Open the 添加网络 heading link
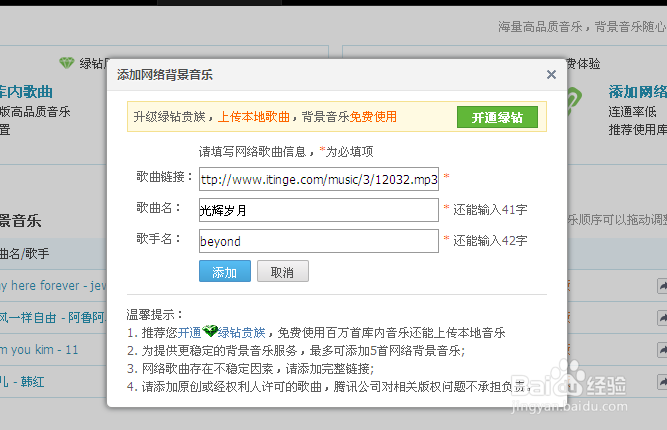 click(x=638, y=92)
